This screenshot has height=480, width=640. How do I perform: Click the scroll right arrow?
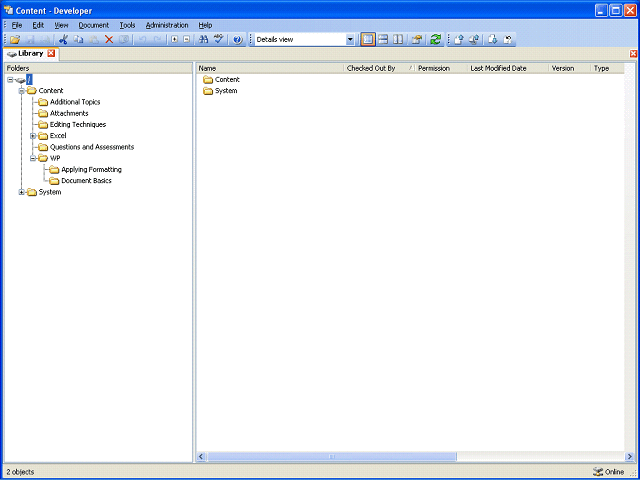(629, 456)
